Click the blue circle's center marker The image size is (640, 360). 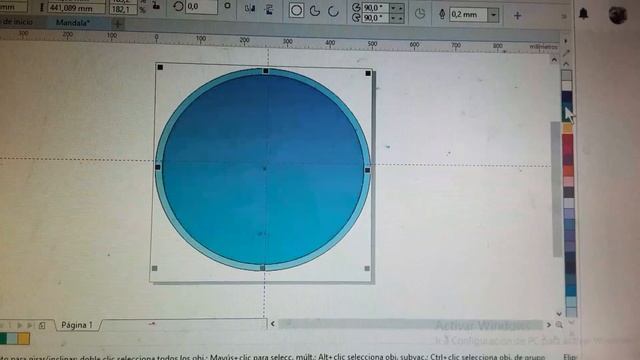point(264,168)
